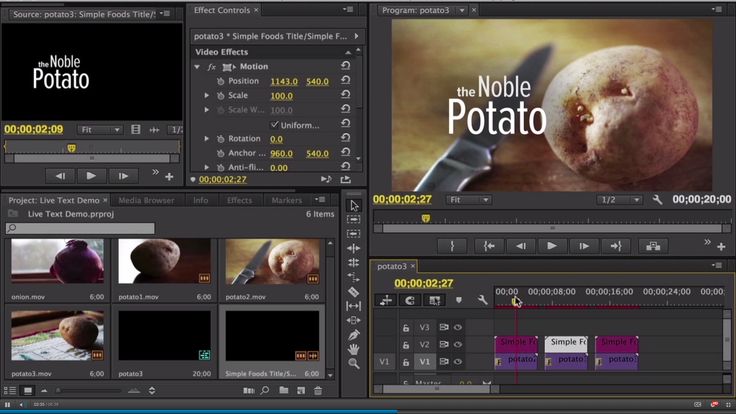Screen dimensions: 736x414
Task: Select the Selection tool arrow
Action: [x=354, y=206]
